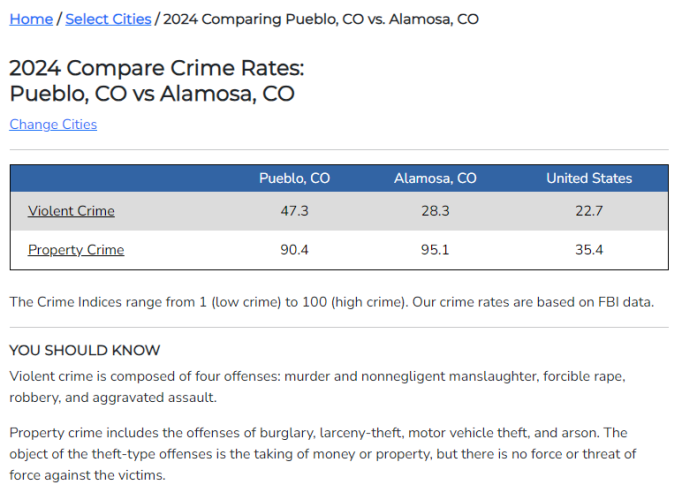
Task: Select the United States column header
Action: pyautogui.click(x=589, y=178)
